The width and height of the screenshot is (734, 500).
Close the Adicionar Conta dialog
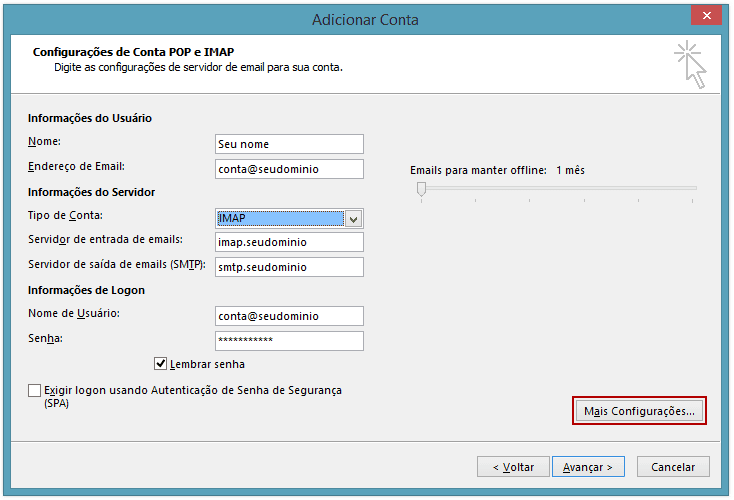pyautogui.click(x=706, y=15)
